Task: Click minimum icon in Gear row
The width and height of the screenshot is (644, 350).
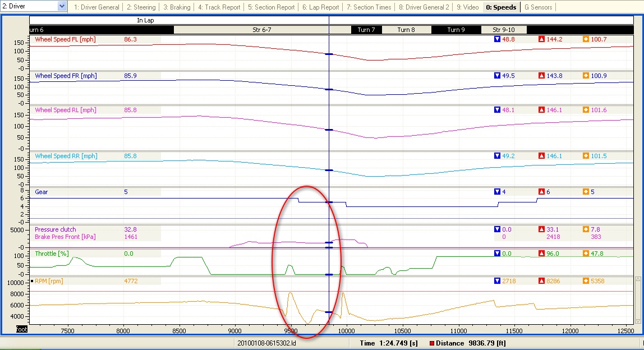Action: 497,192
